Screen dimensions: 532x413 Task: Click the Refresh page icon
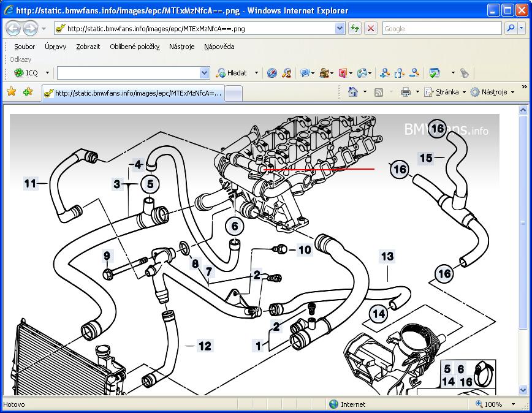(x=354, y=28)
